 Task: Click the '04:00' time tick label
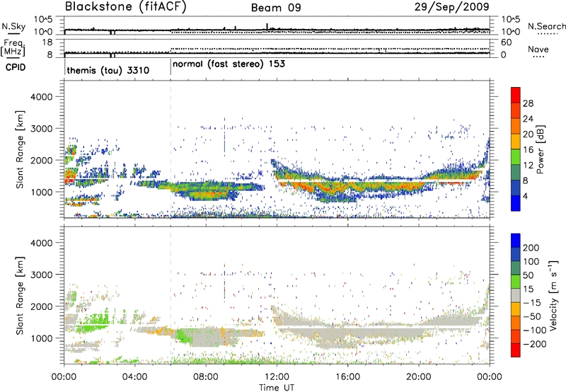point(134,377)
